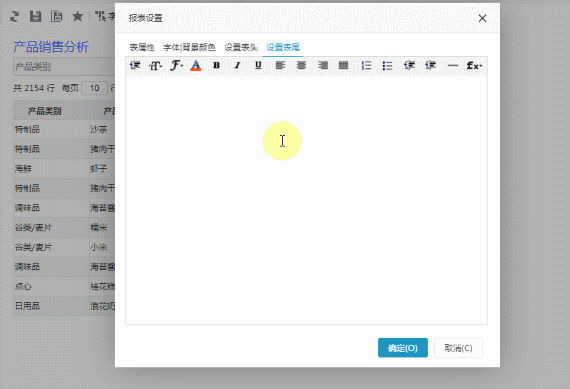Insert numbered list
This screenshot has width=570, height=389.
pos(366,65)
